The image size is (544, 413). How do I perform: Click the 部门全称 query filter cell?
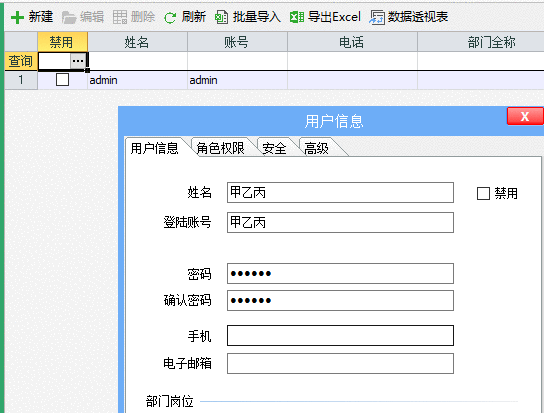pos(481,61)
